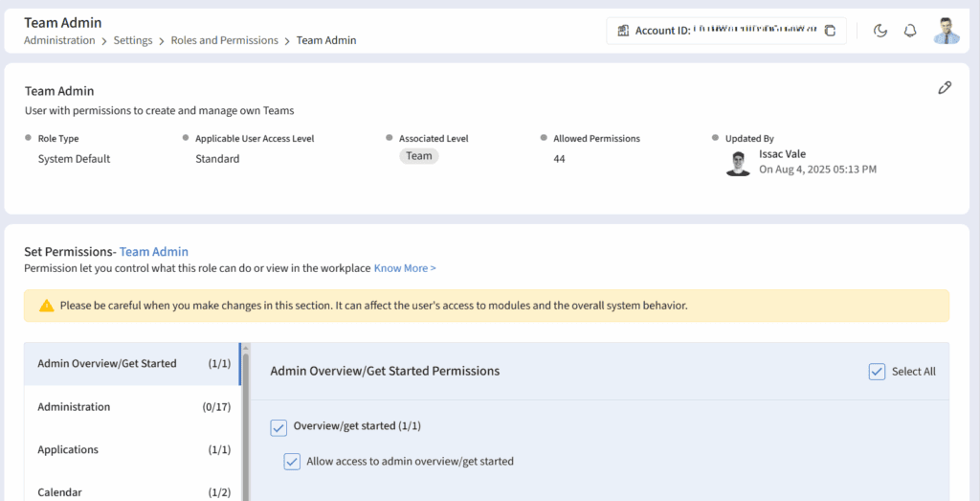Toggle dark mode with the moon icon
Image resolution: width=980 pixels, height=501 pixels.
point(880,31)
